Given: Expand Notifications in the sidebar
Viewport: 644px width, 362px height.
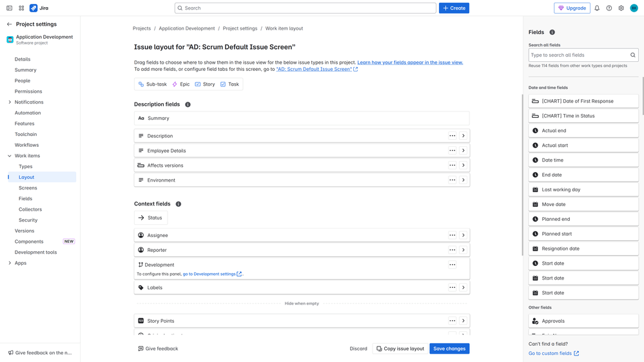Looking at the screenshot, I should pos(10,102).
